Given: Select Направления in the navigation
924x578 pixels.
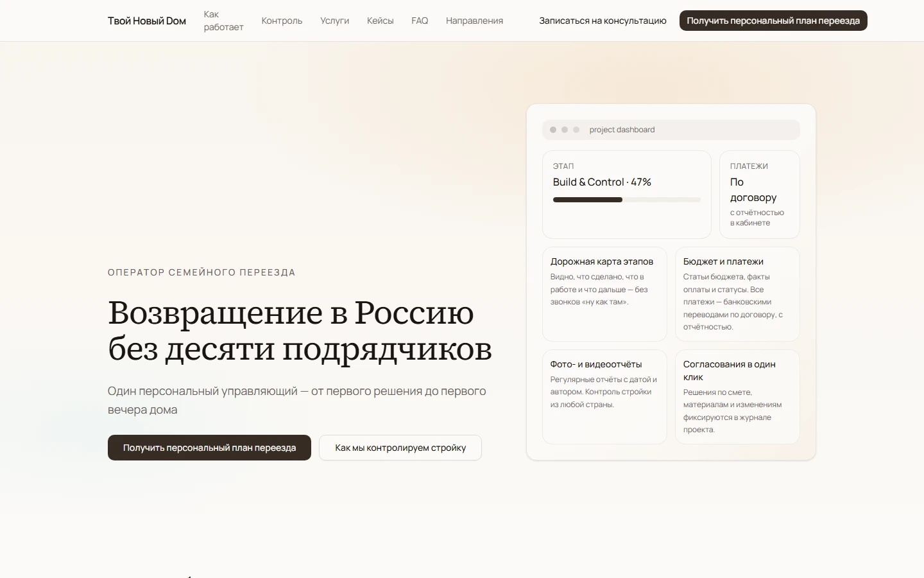Looking at the screenshot, I should tap(474, 21).
